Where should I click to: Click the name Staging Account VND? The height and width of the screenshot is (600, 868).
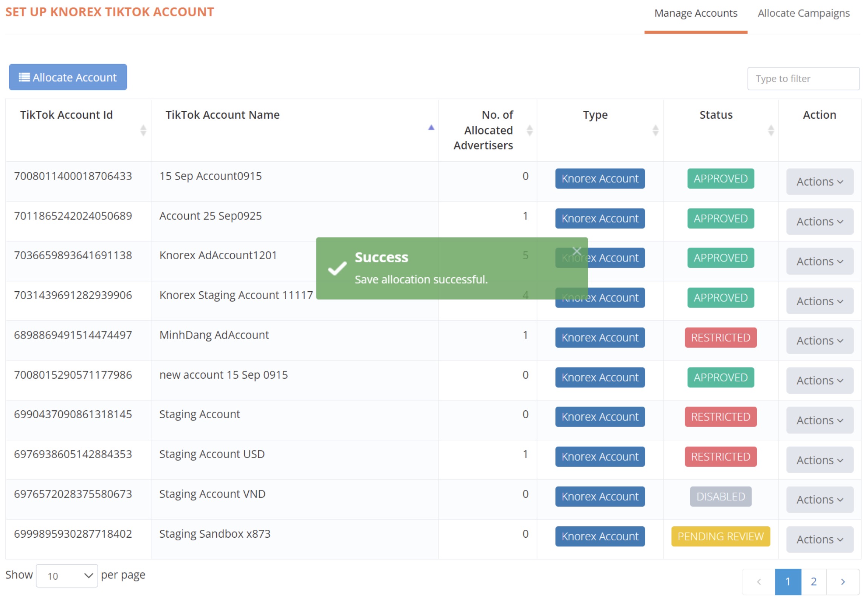(212, 495)
